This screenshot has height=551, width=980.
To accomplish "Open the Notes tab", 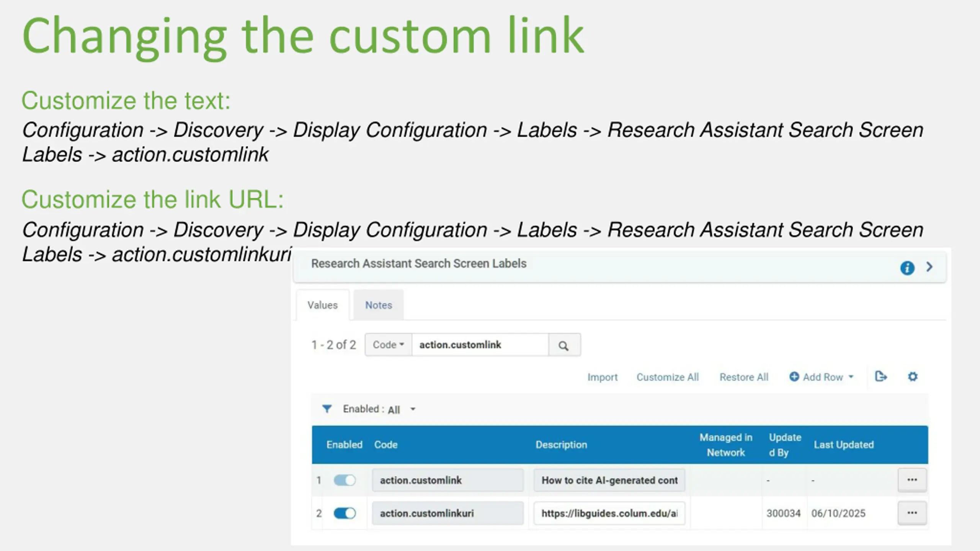I will (378, 305).
